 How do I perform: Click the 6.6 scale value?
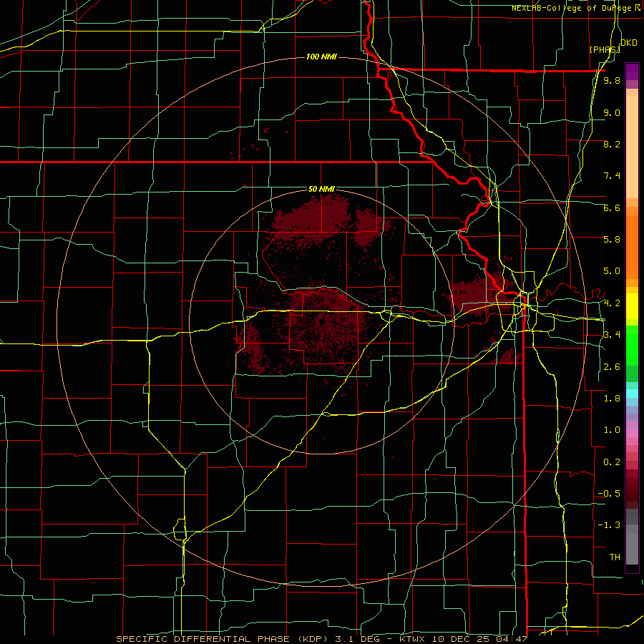(x=612, y=208)
